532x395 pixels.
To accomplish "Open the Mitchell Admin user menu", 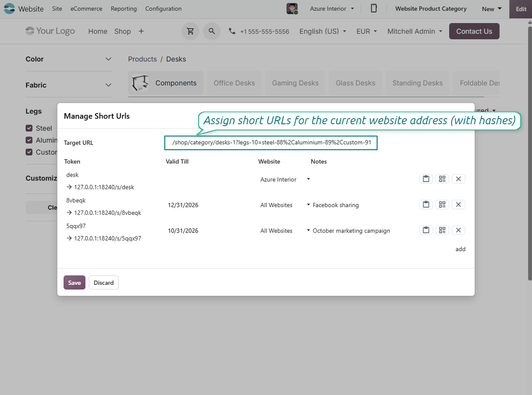I will pyautogui.click(x=415, y=31).
